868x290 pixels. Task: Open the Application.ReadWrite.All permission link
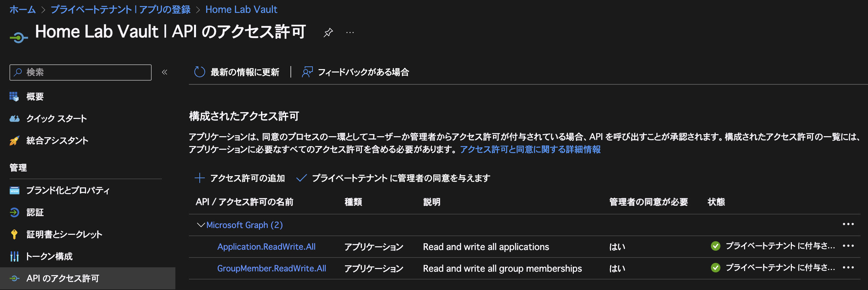click(266, 247)
